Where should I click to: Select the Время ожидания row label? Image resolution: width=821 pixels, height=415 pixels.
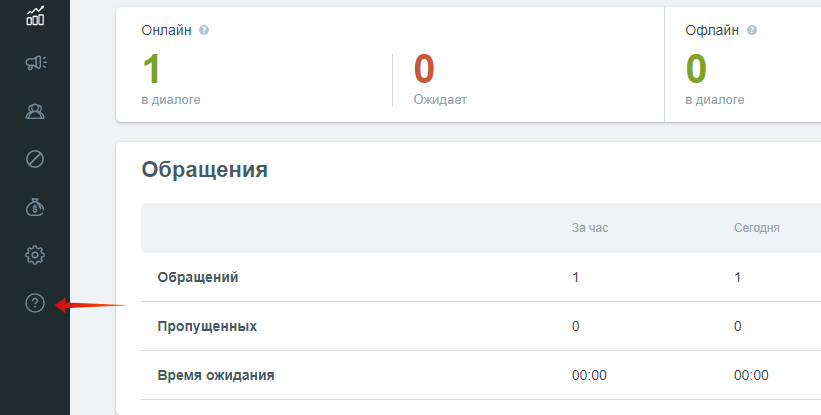[x=216, y=375]
